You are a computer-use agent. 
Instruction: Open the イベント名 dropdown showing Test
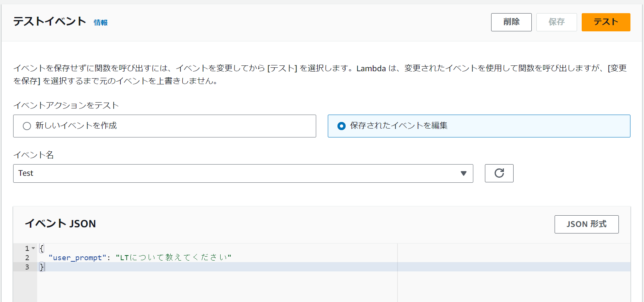[x=243, y=173]
